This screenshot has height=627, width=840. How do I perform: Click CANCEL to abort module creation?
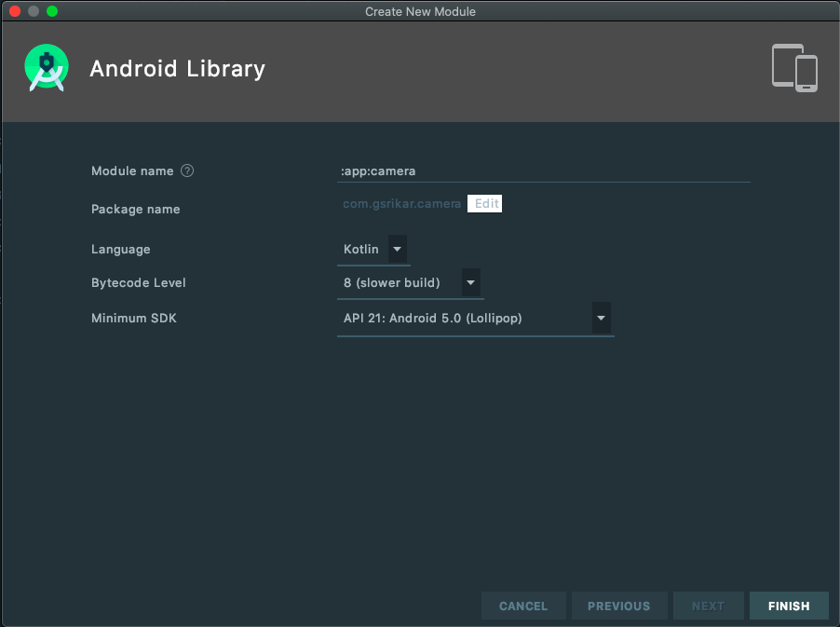click(523, 606)
